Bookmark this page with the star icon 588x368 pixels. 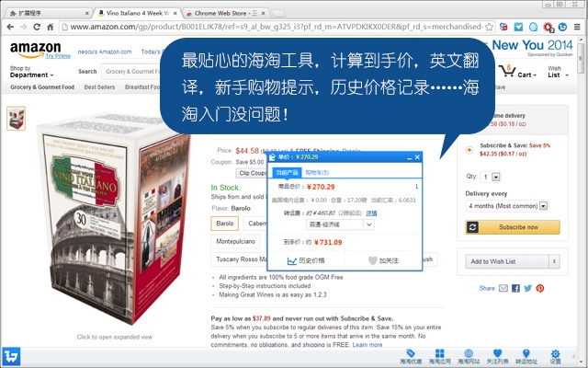click(489, 27)
